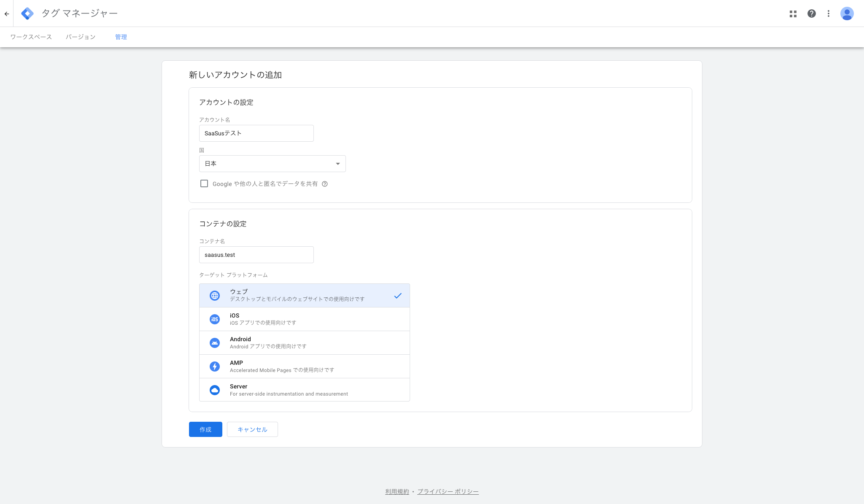Open the プライバシー ポリシー link
The height and width of the screenshot is (504, 864).
click(448, 492)
